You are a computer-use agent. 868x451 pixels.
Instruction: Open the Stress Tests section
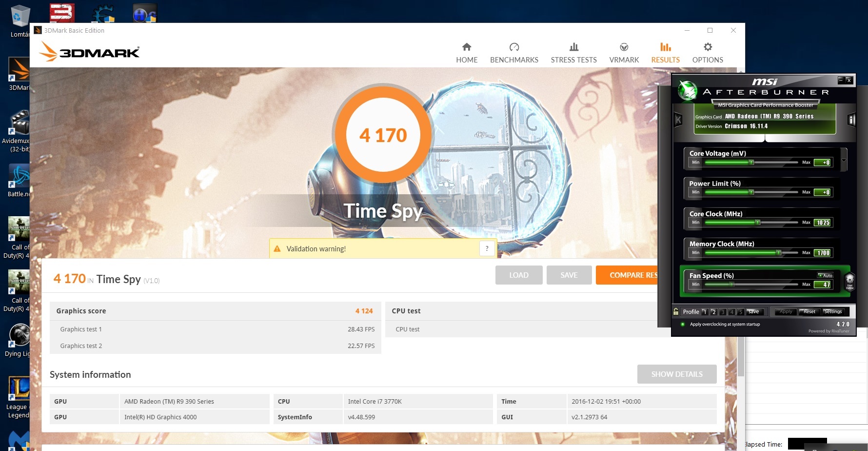pyautogui.click(x=573, y=53)
